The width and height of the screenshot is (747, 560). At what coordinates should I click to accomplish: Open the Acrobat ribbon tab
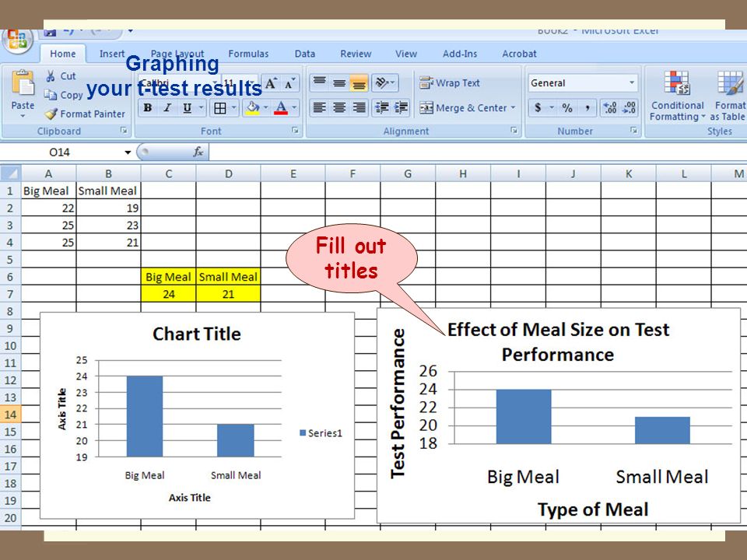pos(519,54)
